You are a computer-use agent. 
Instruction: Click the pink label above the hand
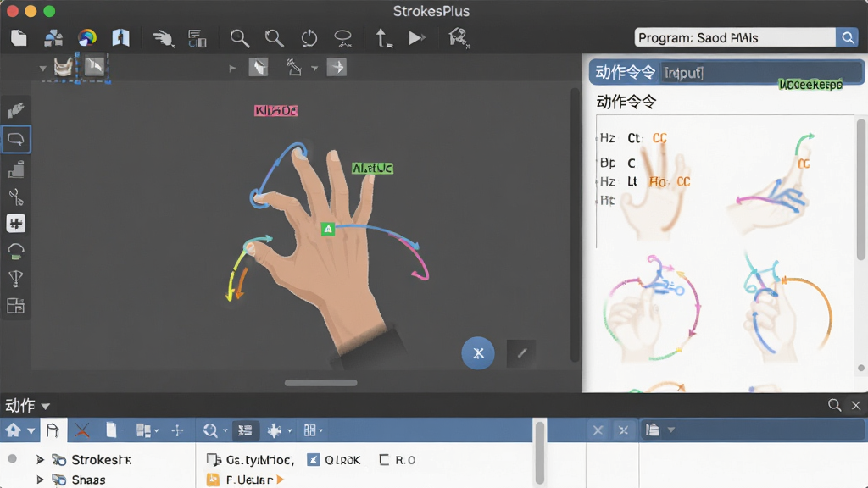click(275, 111)
